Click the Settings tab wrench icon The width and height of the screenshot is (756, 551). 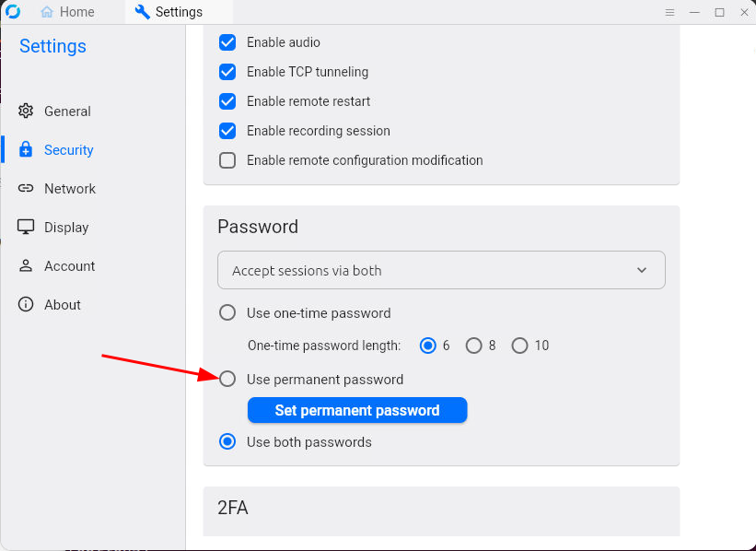click(x=142, y=12)
